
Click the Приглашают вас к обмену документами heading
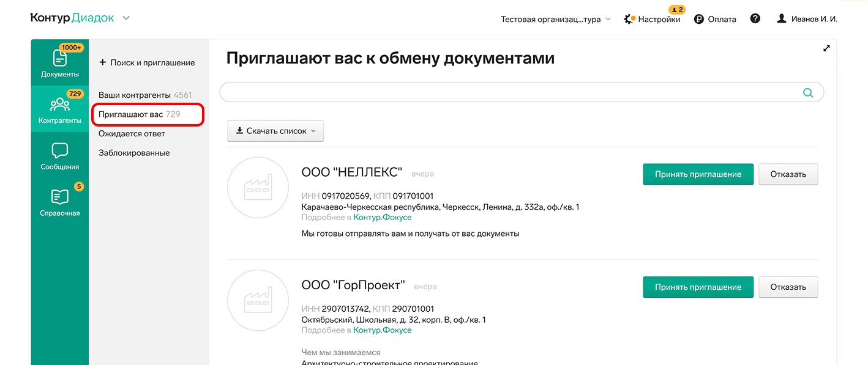391,58
